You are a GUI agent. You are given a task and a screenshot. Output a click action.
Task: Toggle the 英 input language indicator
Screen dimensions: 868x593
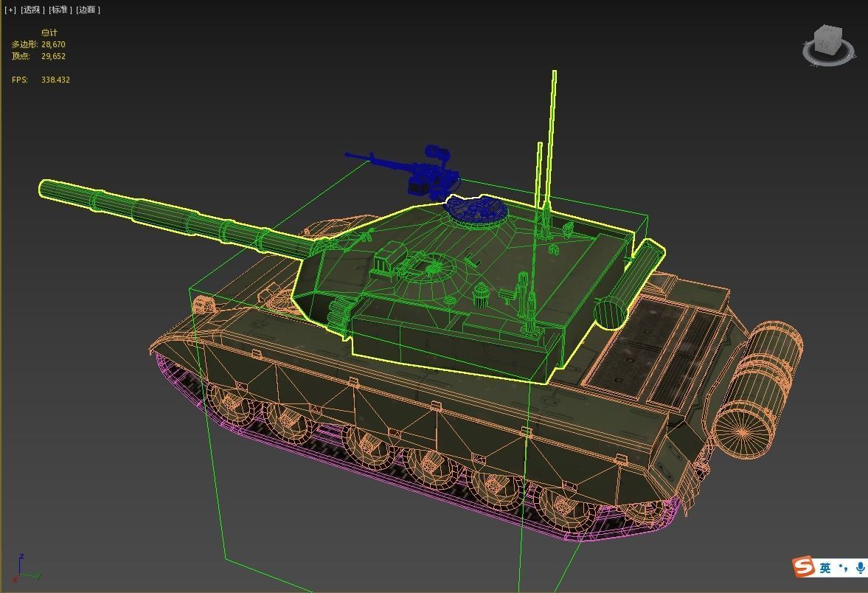click(824, 568)
